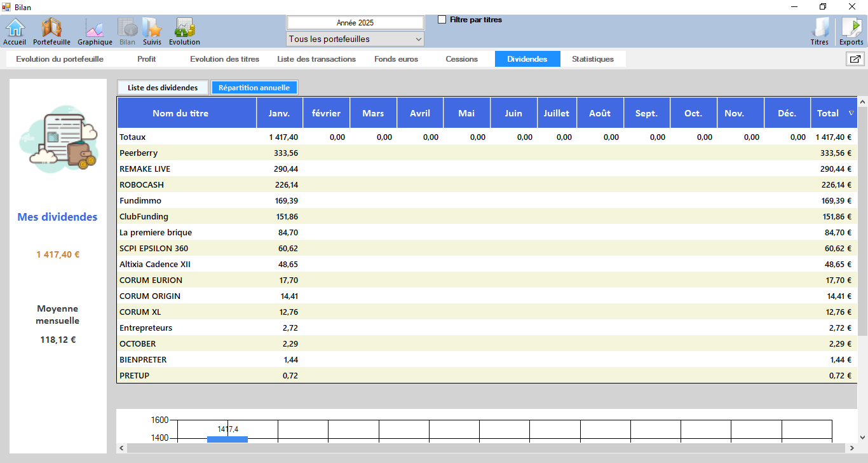The height and width of the screenshot is (463, 868).
Task: Click the Sept. column header
Action: tap(647, 113)
